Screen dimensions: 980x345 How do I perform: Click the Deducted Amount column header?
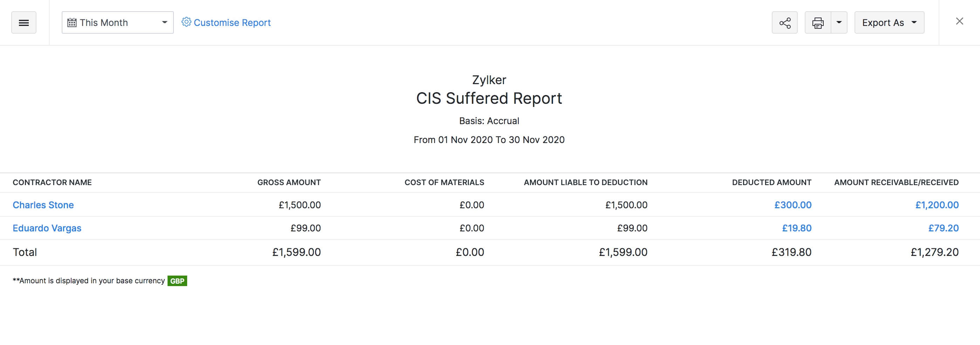click(771, 183)
